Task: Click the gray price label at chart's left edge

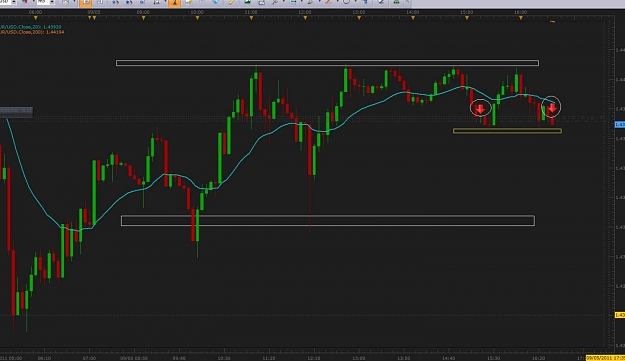Action: point(16,111)
